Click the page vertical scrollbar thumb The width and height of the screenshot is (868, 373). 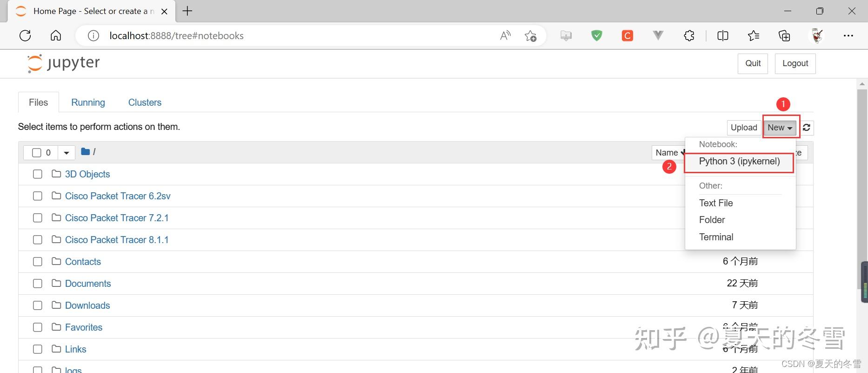coord(862,189)
